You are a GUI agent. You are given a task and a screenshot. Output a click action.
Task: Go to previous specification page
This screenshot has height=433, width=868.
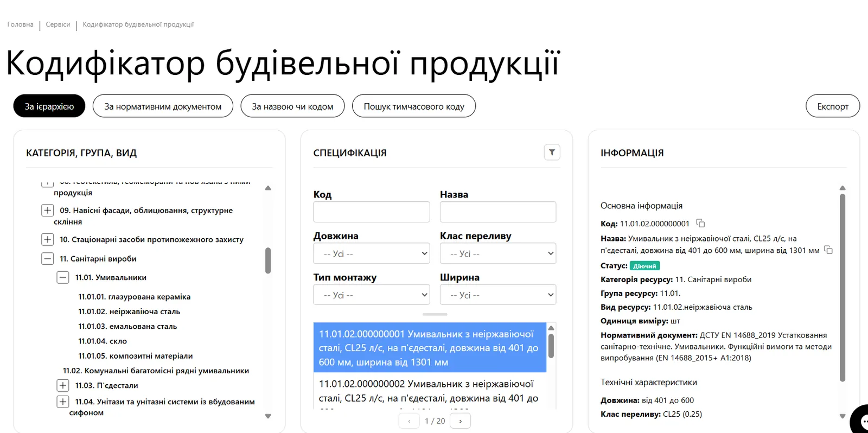coord(409,421)
